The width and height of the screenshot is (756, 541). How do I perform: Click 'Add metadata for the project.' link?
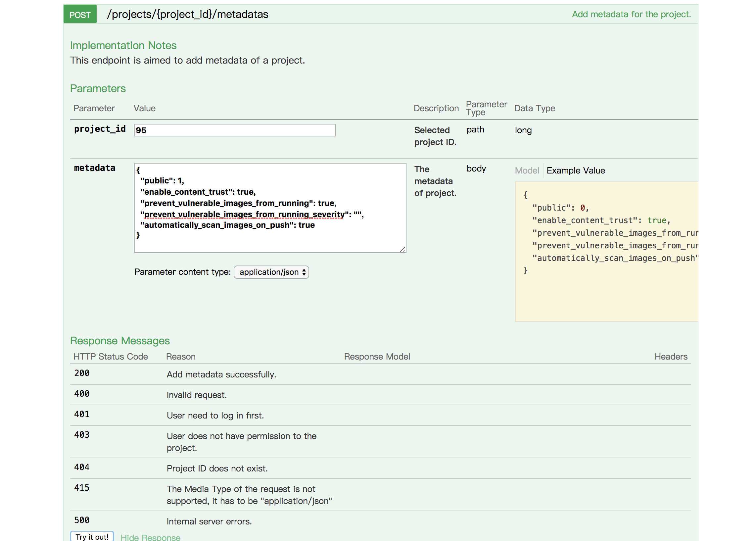pyautogui.click(x=631, y=14)
